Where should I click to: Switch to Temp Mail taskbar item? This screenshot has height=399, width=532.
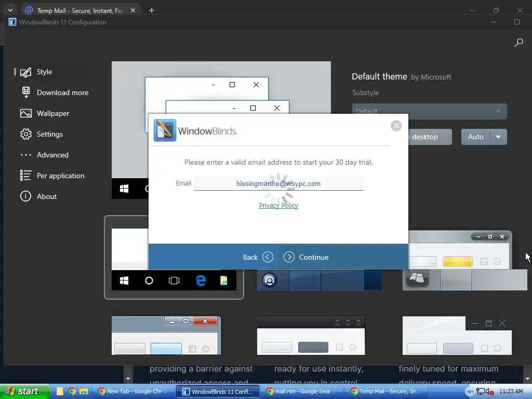386,391
